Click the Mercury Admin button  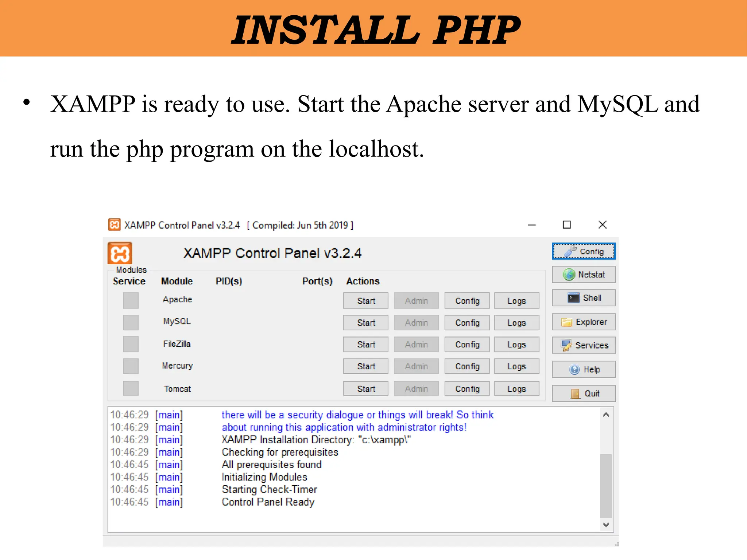416,366
